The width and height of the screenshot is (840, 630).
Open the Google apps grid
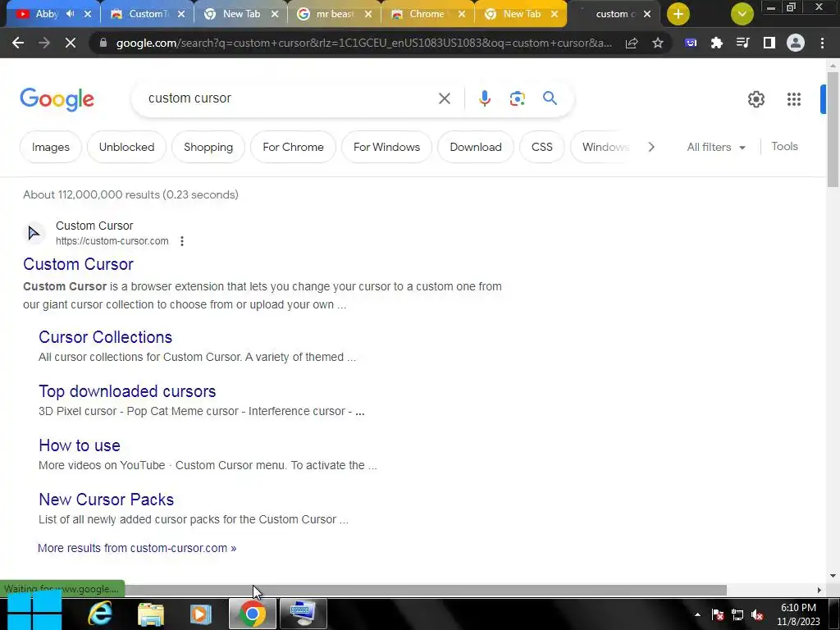click(794, 99)
